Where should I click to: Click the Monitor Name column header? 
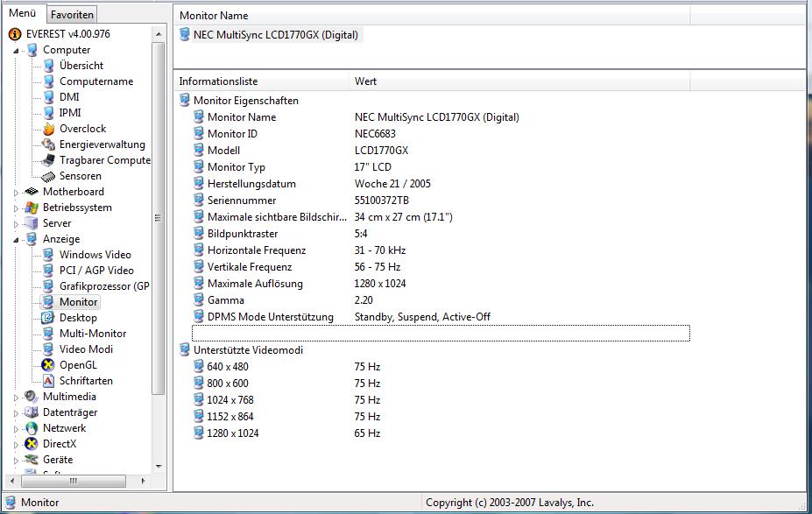(432, 16)
